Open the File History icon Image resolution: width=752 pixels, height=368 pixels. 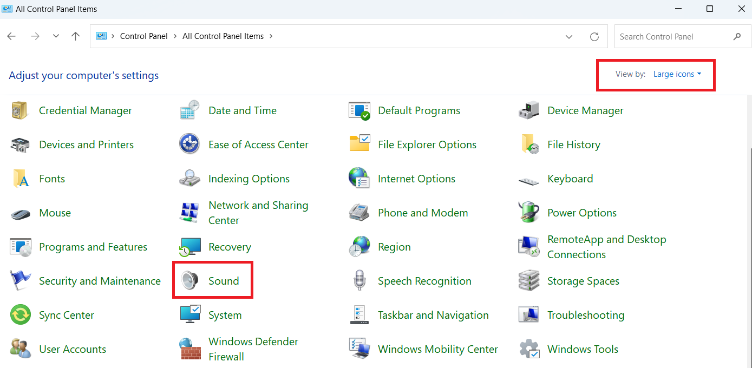click(x=529, y=144)
